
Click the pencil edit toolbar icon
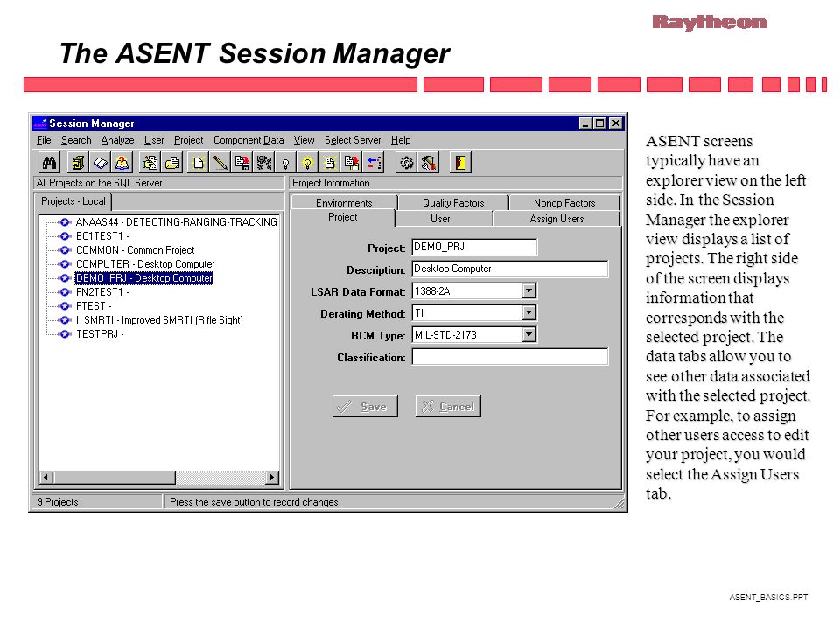[x=220, y=163]
